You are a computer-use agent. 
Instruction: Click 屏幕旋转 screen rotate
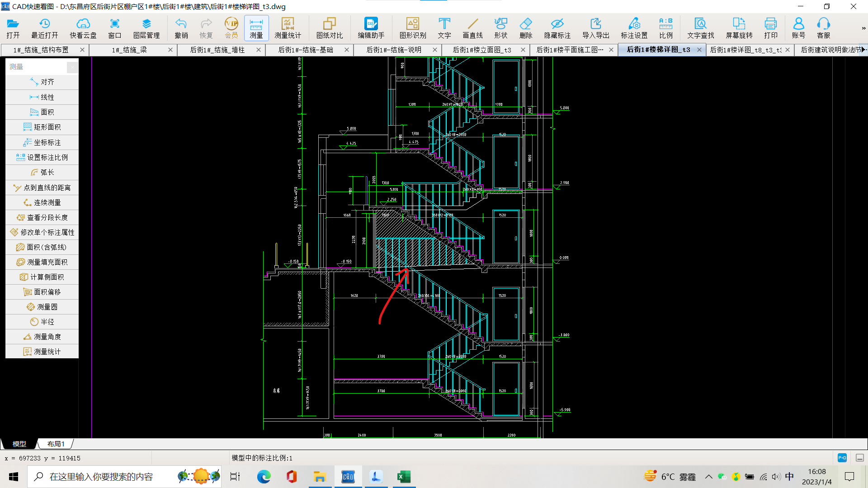pos(739,28)
